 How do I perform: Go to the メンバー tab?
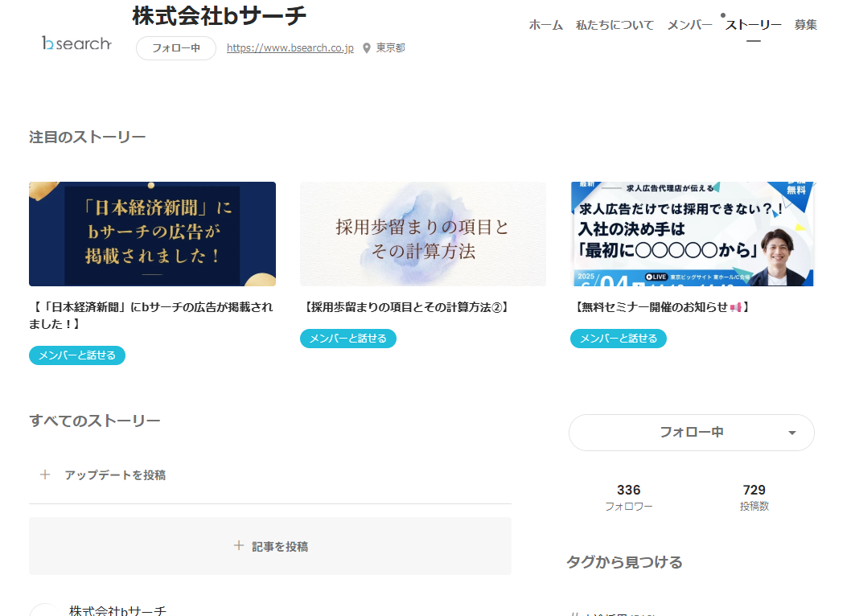point(689,25)
